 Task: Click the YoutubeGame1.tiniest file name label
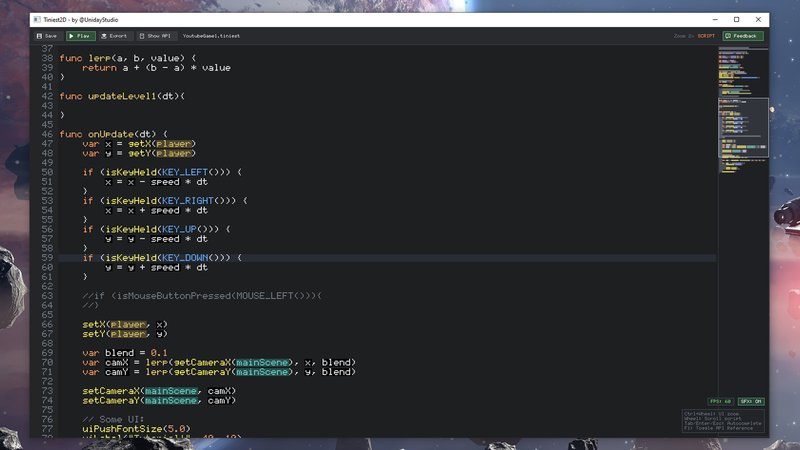pyautogui.click(x=211, y=36)
